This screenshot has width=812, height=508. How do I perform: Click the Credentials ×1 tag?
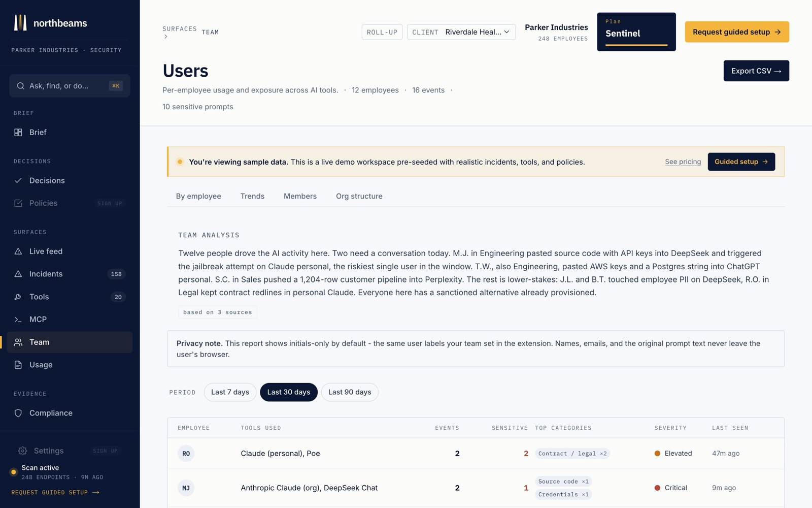tap(563, 494)
